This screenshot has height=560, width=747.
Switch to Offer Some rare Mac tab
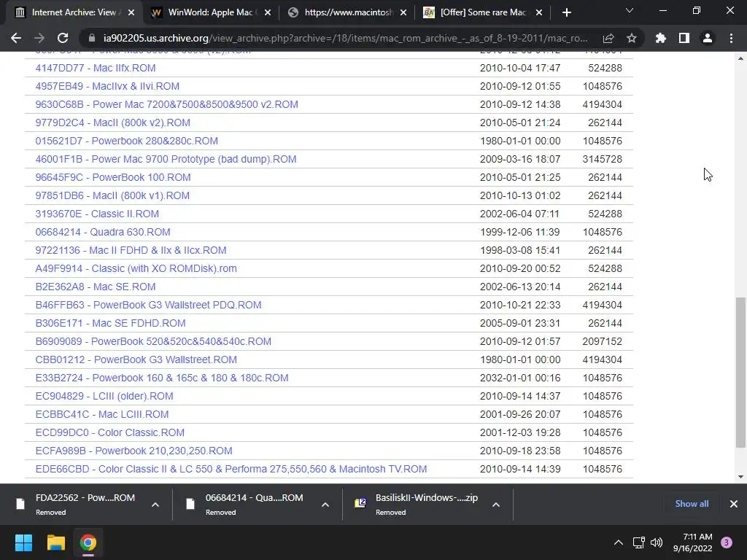click(483, 13)
